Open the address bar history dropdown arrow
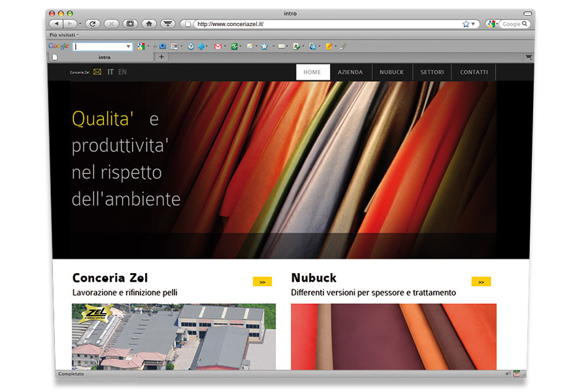 point(473,24)
